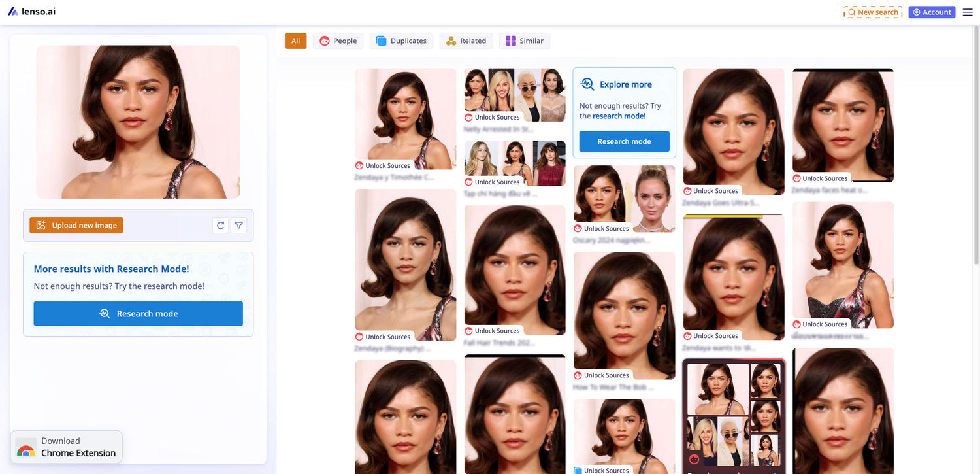
Task: Open the lenso.ai home logo
Action: point(31,12)
